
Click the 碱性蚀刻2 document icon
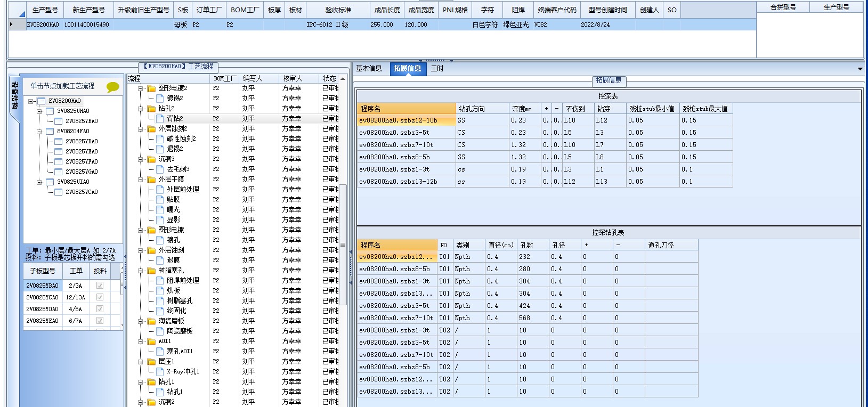click(x=160, y=139)
